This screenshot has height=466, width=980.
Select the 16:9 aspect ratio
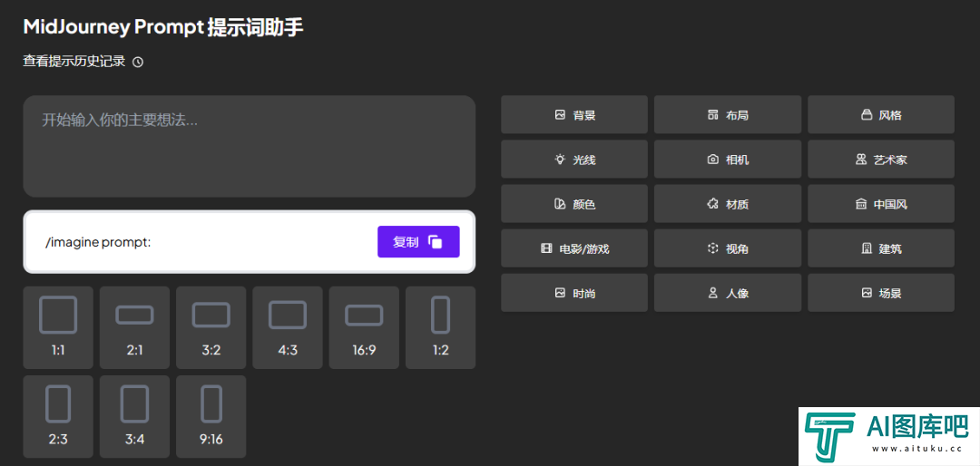pyautogui.click(x=364, y=327)
